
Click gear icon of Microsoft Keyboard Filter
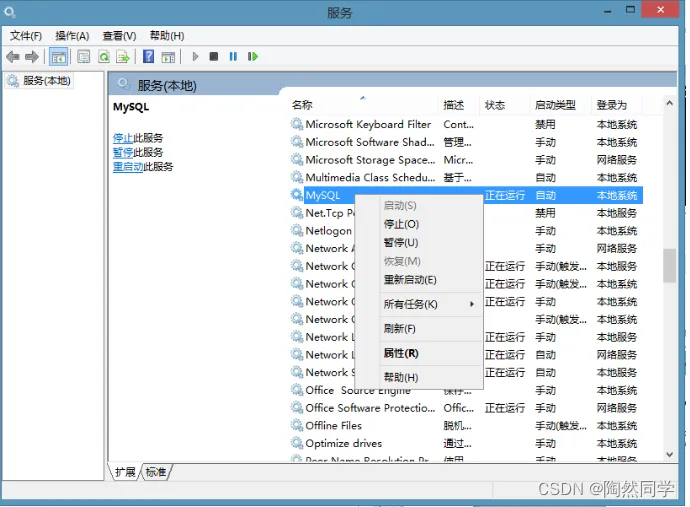297,124
